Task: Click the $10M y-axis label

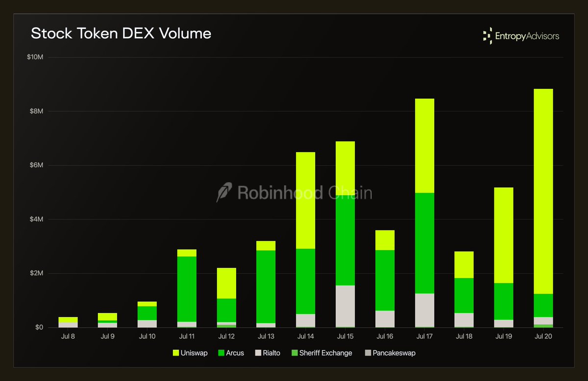Action: click(35, 57)
